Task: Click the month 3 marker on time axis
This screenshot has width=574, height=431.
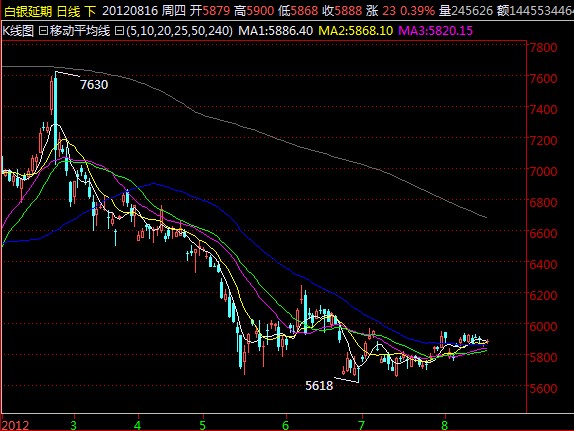Action: (x=74, y=425)
